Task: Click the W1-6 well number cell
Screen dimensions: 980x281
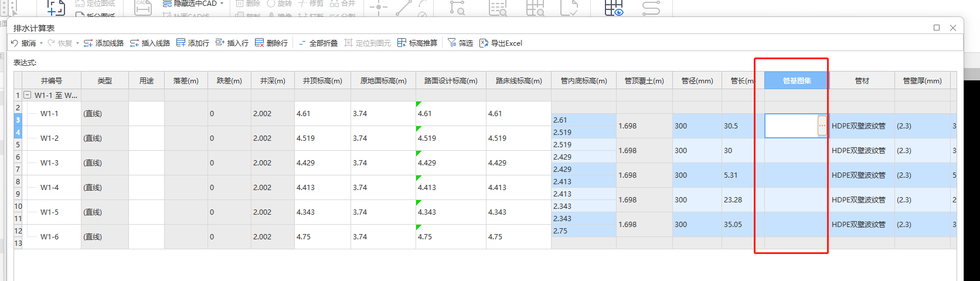Action: [x=52, y=236]
